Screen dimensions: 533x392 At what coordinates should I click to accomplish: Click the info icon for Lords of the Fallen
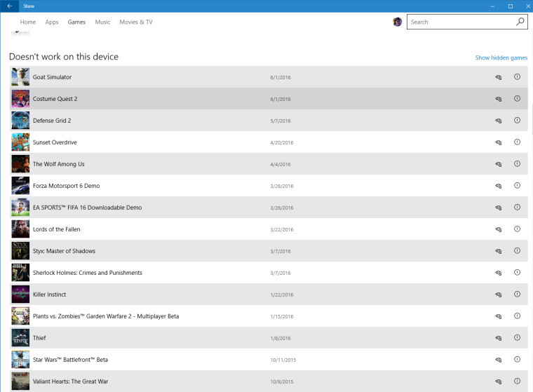[x=517, y=229]
